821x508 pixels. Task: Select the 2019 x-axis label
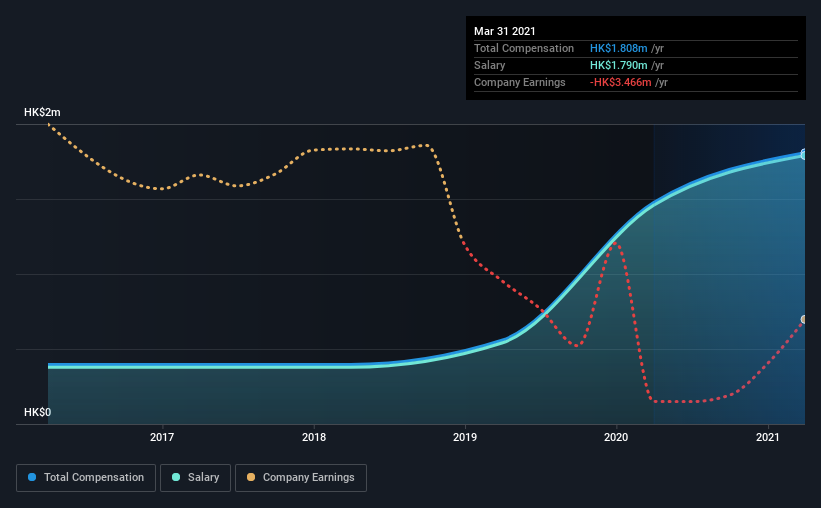[x=465, y=437]
